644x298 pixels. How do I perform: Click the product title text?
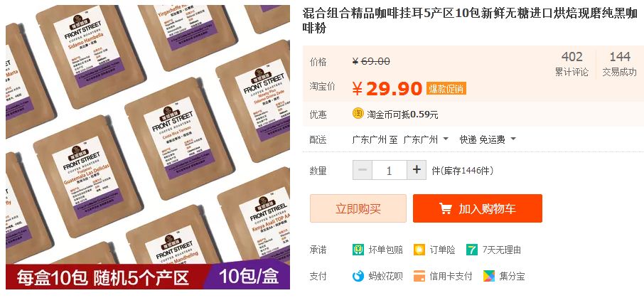[470, 20]
